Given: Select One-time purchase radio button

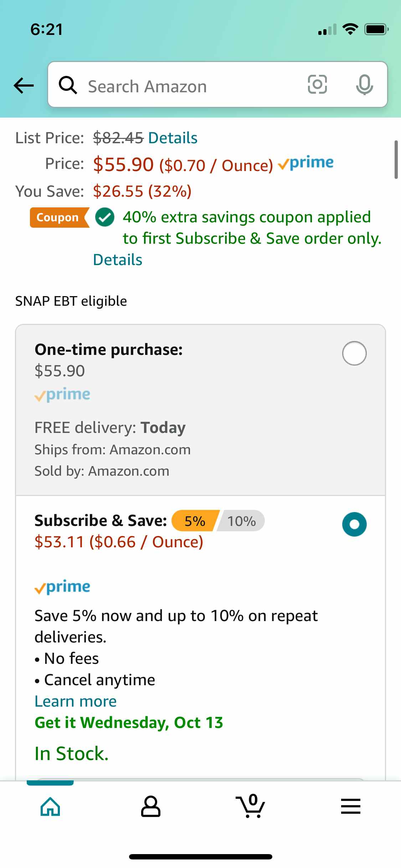Looking at the screenshot, I should 354,353.
